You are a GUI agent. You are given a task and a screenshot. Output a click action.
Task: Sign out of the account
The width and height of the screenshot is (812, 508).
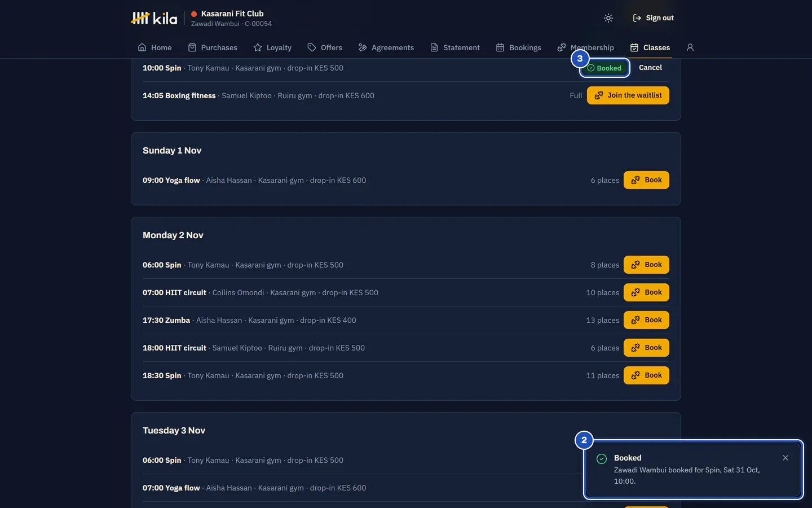(653, 18)
